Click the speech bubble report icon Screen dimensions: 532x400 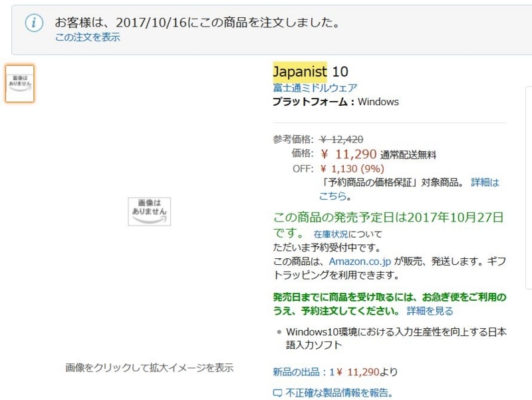tap(277, 393)
